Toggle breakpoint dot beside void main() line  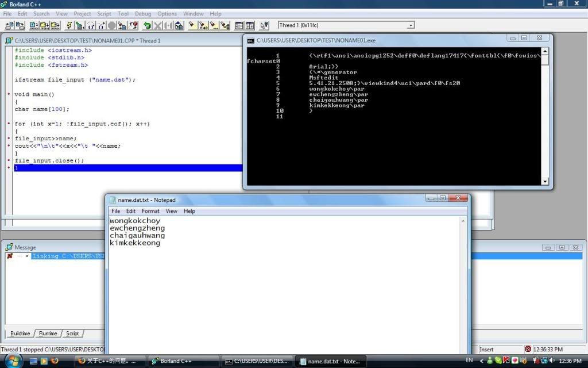pyautogui.click(x=9, y=94)
